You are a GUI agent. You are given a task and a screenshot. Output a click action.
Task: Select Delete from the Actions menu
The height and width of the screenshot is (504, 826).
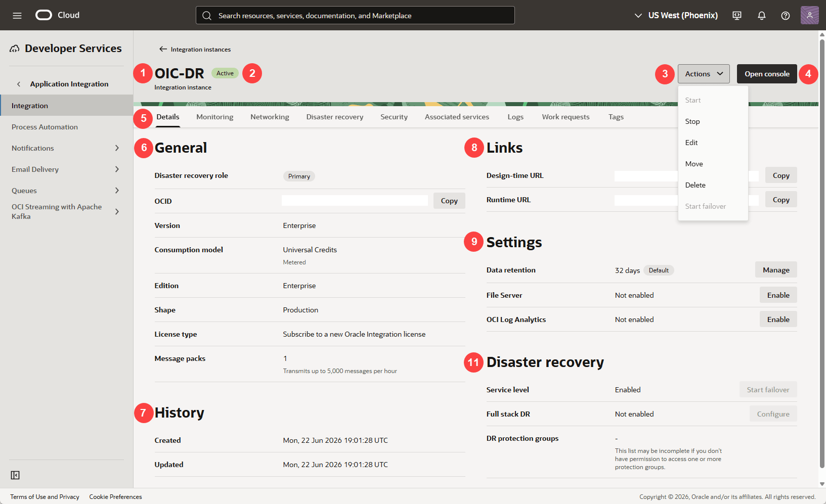(713, 185)
